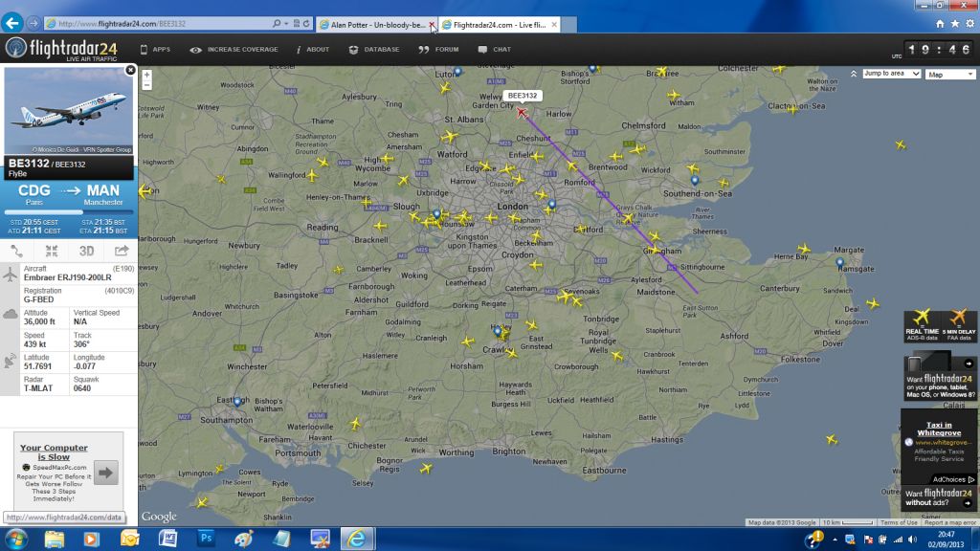Close the Alan Potter tab

point(432,25)
